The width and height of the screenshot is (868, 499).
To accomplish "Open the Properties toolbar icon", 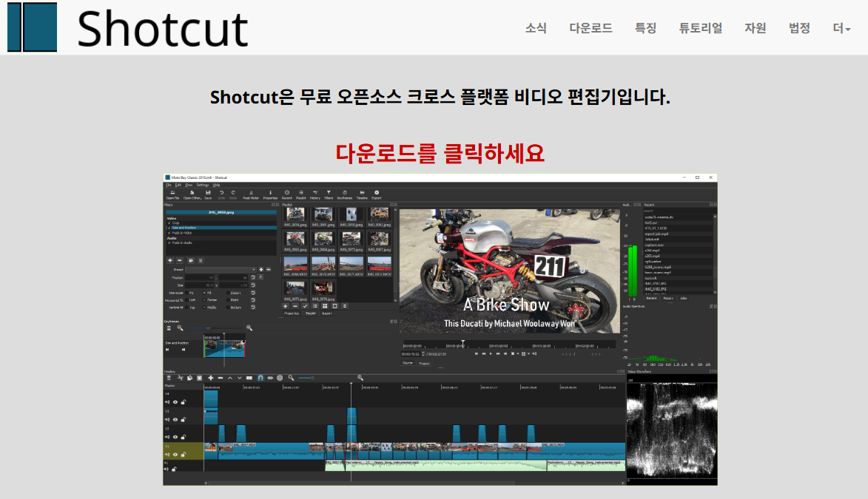I will coord(270,194).
